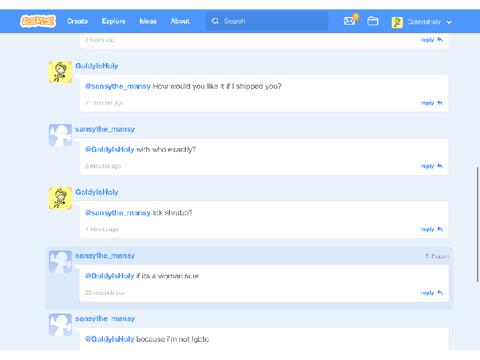Open the About page

pyautogui.click(x=180, y=21)
